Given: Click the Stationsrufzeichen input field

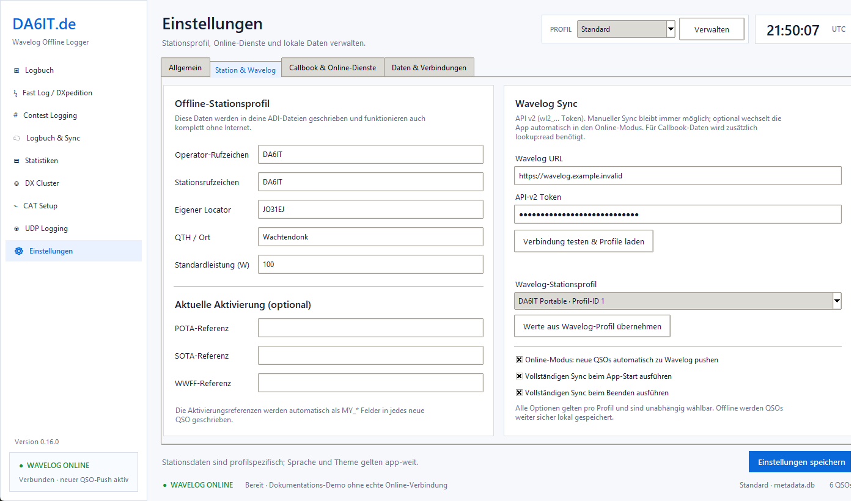Looking at the screenshot, I should coord(370,182).
